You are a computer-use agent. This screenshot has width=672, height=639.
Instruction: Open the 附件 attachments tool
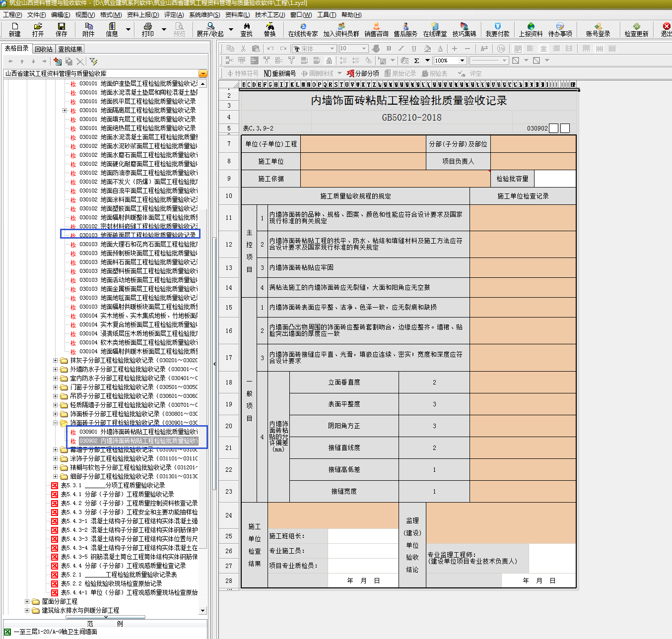coord(88,29)
